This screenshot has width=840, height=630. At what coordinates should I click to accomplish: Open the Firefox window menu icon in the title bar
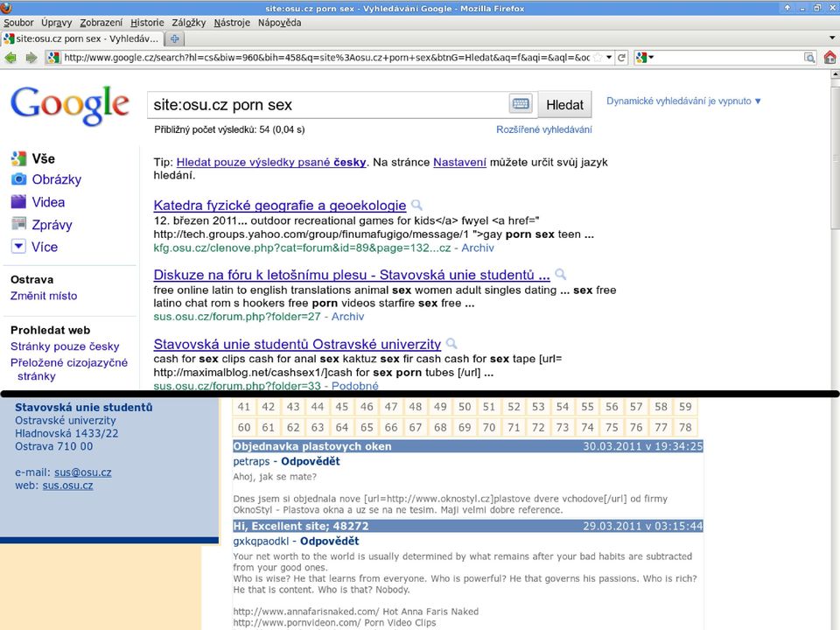tap(6, 7)
